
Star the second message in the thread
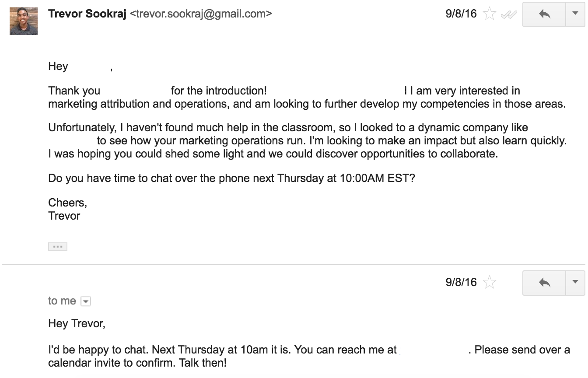point(489,283)
